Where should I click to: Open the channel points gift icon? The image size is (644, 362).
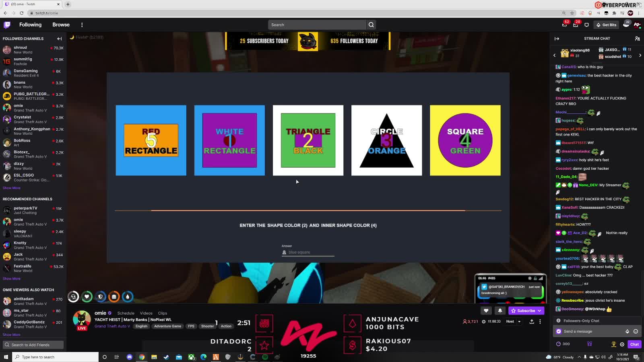(590, 344)
